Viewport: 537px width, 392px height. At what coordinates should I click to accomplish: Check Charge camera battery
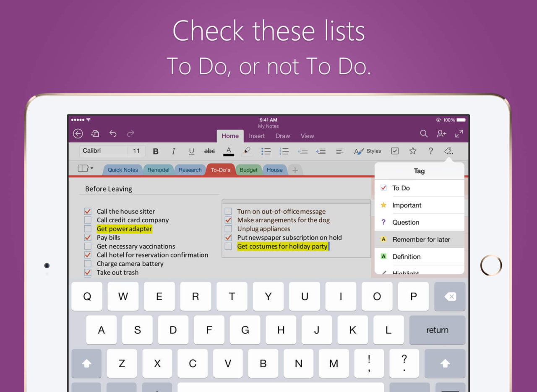(x=88, y=264)
